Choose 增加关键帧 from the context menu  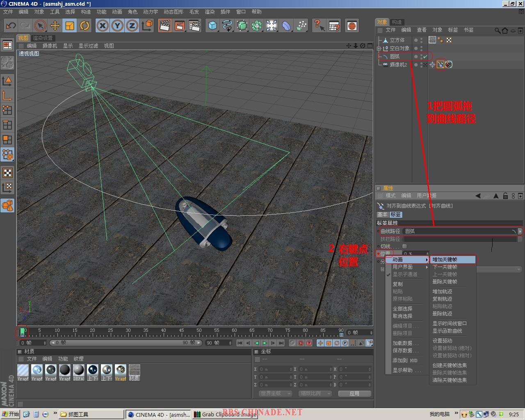pyautogui.click(x=445, y=260)
